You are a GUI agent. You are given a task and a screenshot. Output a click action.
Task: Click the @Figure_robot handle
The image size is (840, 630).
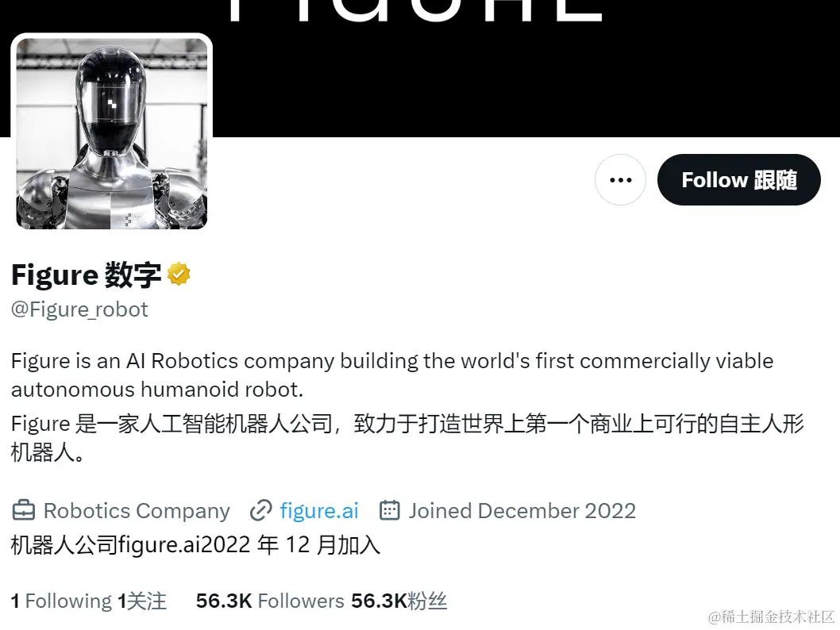(79, 309)
